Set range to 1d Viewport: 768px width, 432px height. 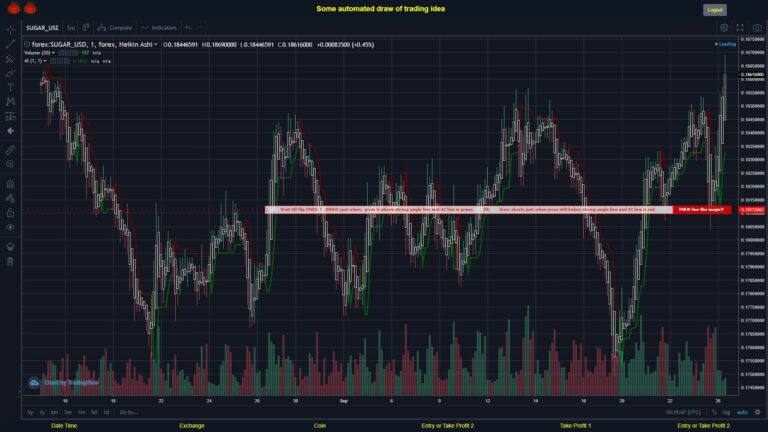coord(106,412)
